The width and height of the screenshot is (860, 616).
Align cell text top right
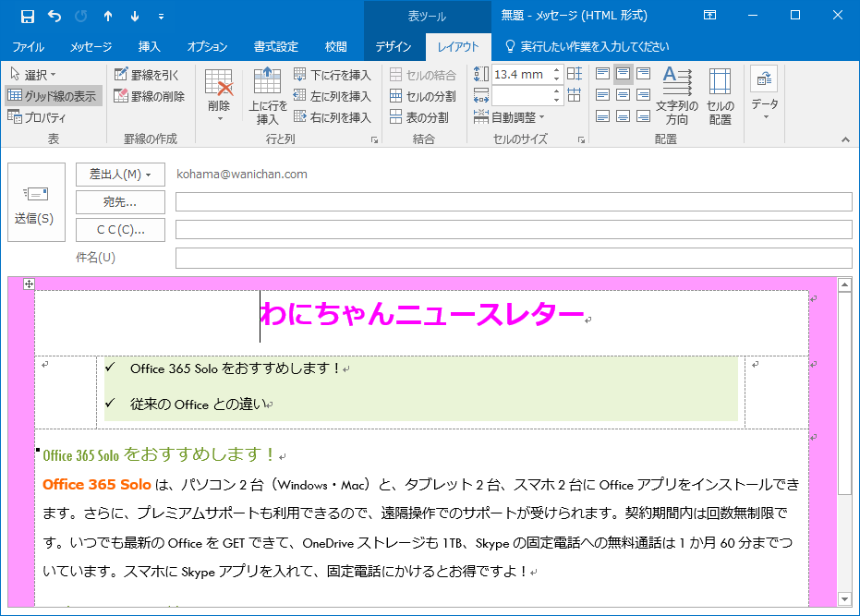[643, 74]
